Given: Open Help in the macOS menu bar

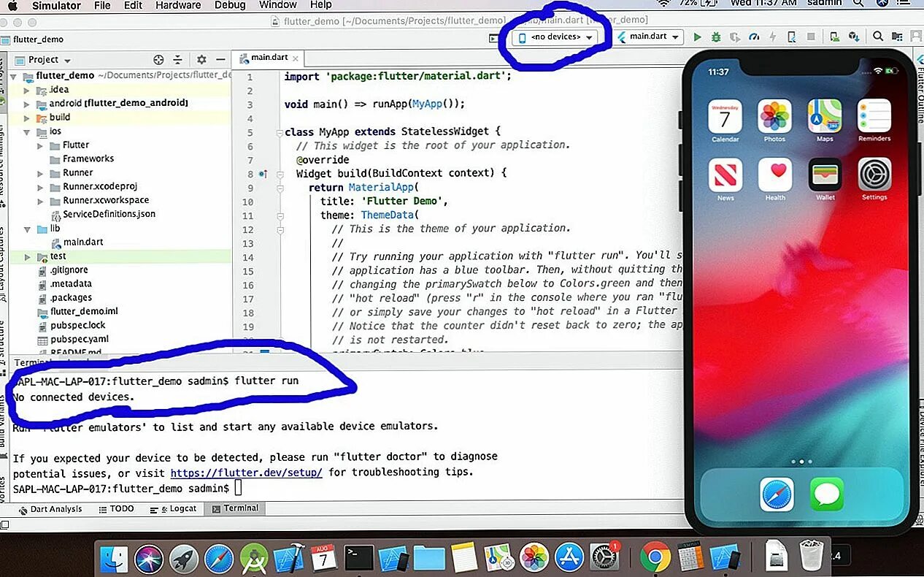Looking at the screenshot, I should click(x=321, y=5).
